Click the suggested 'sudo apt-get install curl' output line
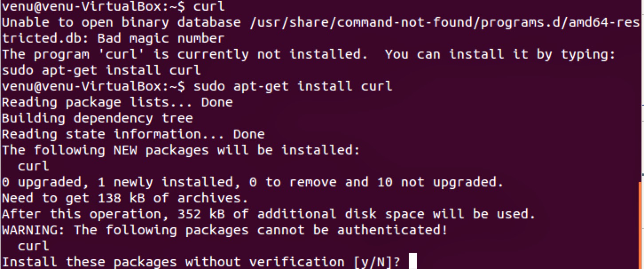 click(101, 70)
